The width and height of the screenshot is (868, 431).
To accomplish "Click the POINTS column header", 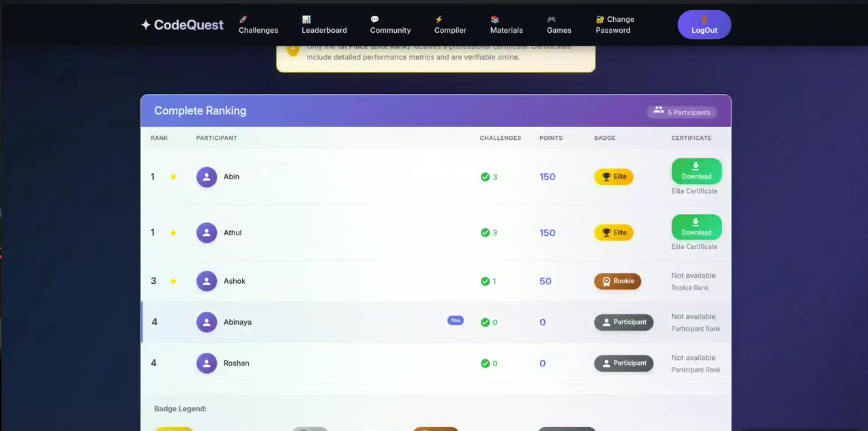I will click(551, 138).
